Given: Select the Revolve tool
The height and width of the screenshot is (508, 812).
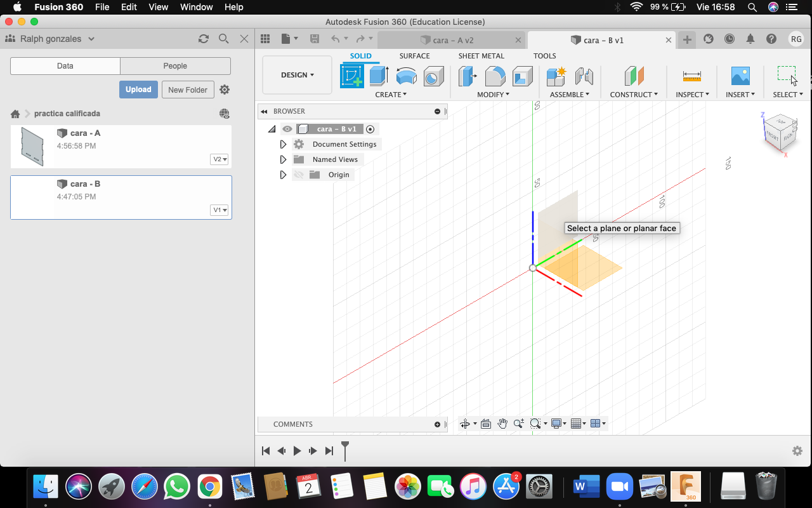Looking at the screenshot, I should (x=407, y=77).
